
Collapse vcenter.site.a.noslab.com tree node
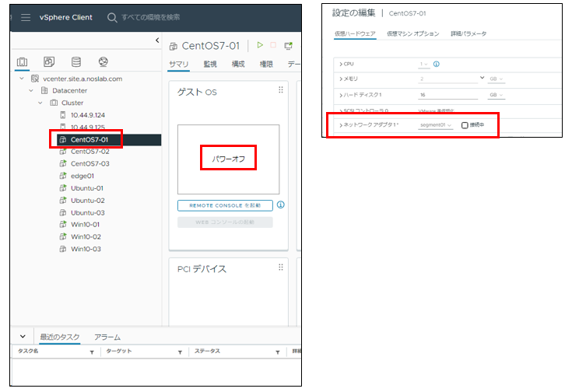point(22,79)
